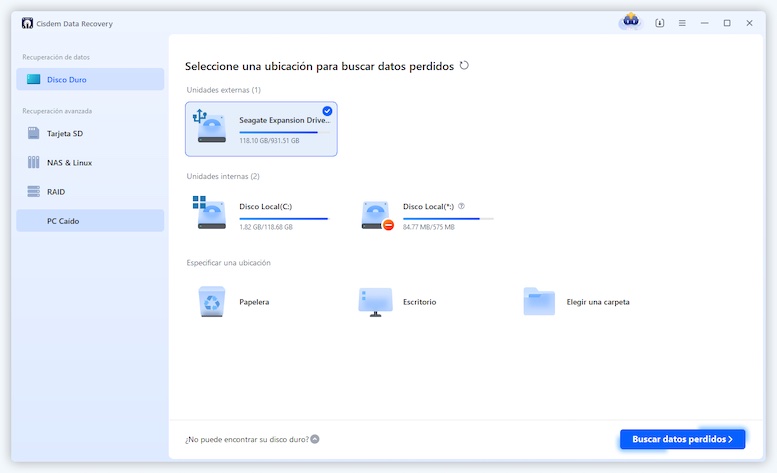This screenshot has height=473, width=777.
Task: Click 1.82 GB/118.68 GB capacity text
Action: (x=266, y=227)
